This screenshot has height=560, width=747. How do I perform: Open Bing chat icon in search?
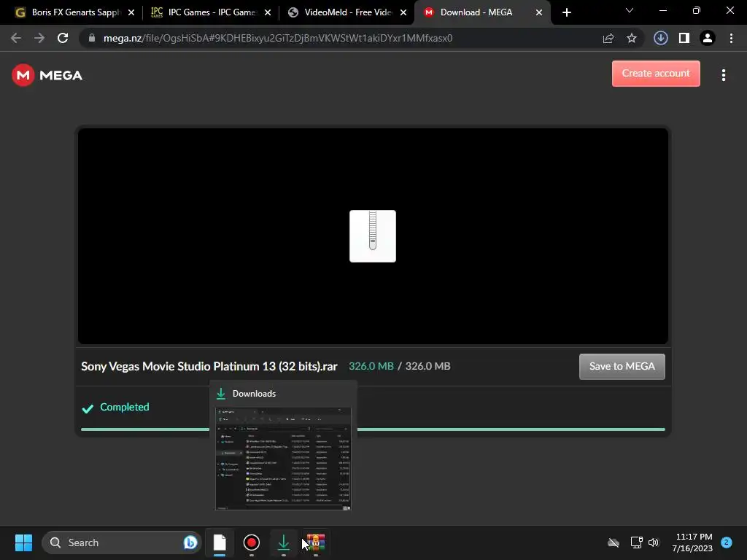(x=190, y=542)
